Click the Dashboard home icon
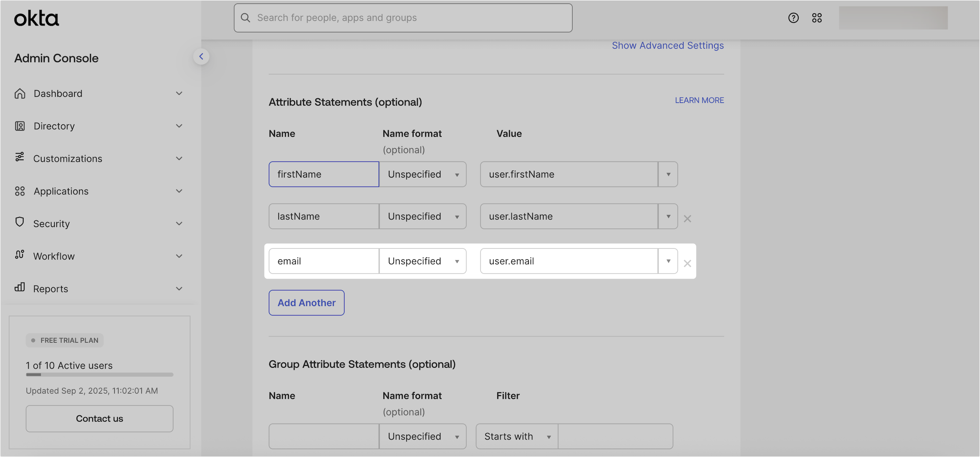980x457 pixels. click(20, 93)
